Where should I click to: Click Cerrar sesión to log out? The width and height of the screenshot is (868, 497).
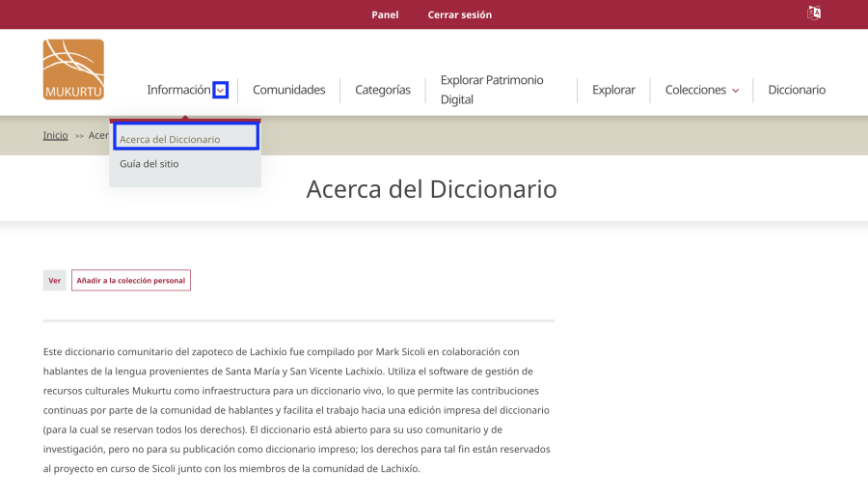(x=459, y=15)
